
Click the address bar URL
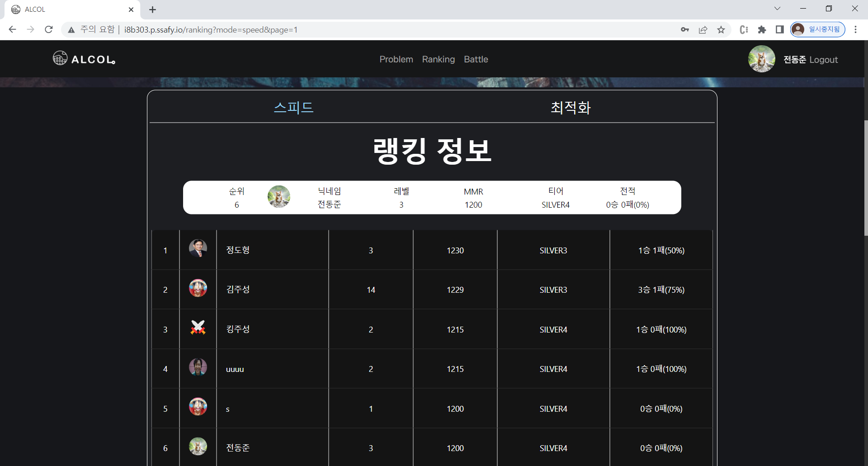pyautogui.click(x=211, y=30)
